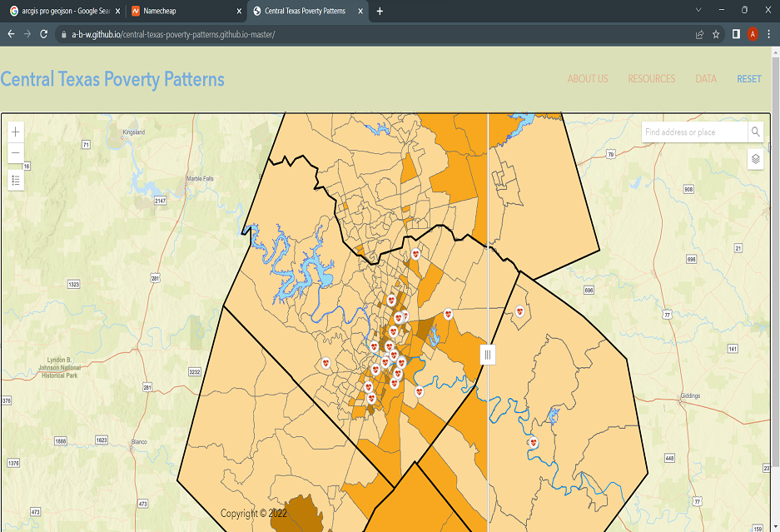Go forward in browser history
The image size is (780, 532).
[x=27, y=34]
